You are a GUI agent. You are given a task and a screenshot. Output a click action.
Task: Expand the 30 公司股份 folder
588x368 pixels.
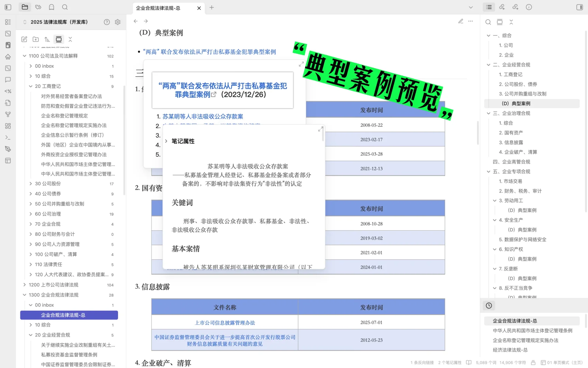(30, 183)
